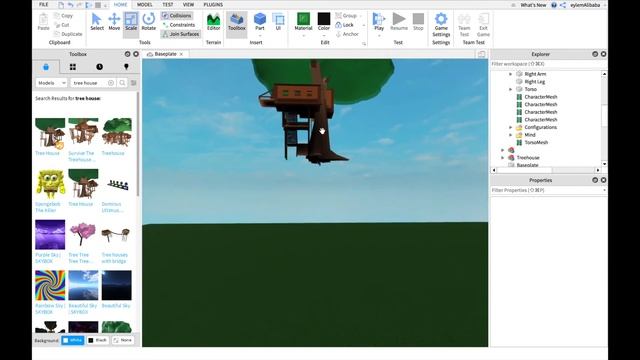
Task: Expand the Right Arm tree item
Action: pos(510,74)
